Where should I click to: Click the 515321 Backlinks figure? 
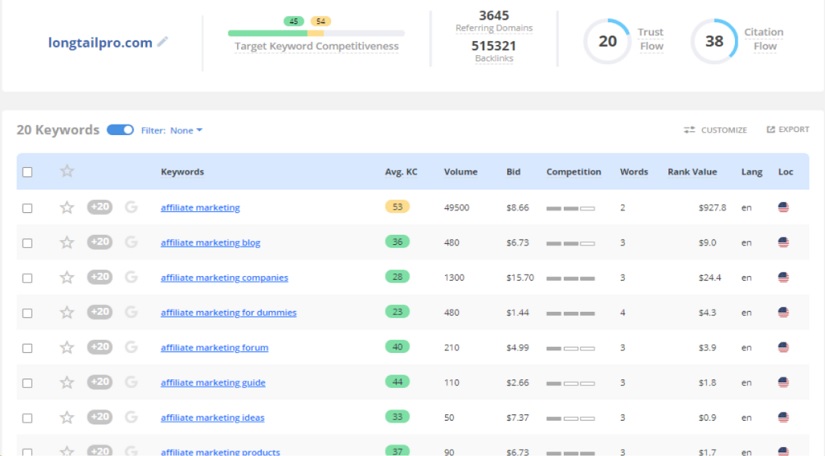pos(494,46)
